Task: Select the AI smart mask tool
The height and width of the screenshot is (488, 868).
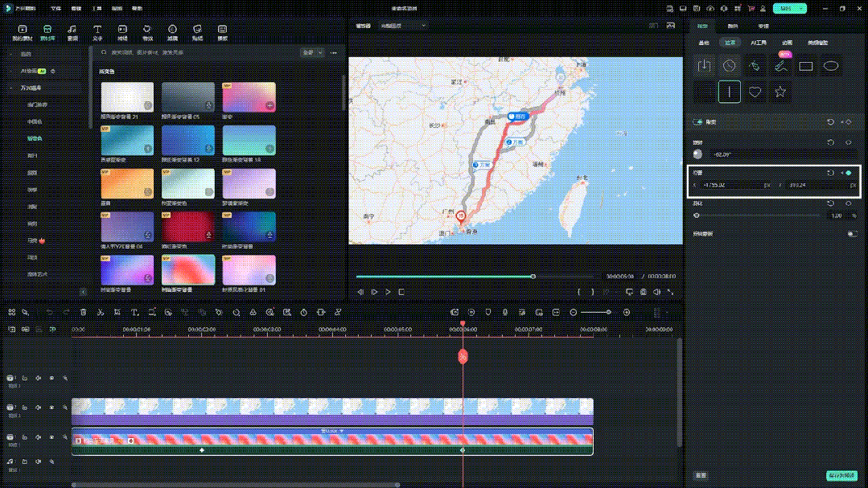Action: click(780, 66)
